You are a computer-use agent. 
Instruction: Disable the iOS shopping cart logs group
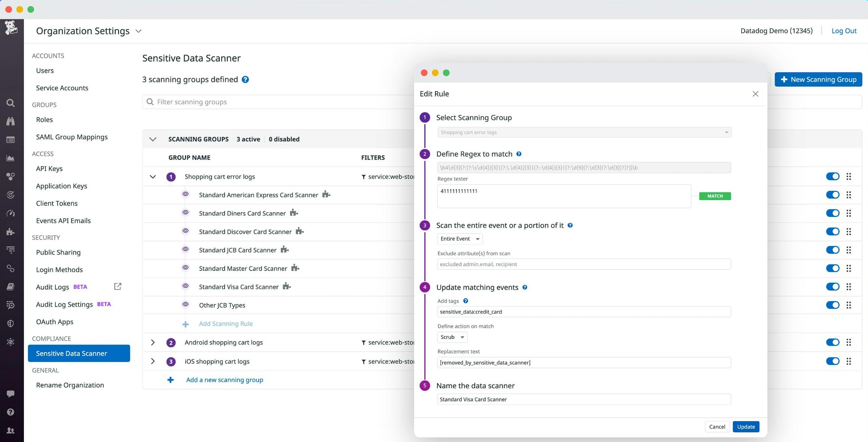point(832,361)
